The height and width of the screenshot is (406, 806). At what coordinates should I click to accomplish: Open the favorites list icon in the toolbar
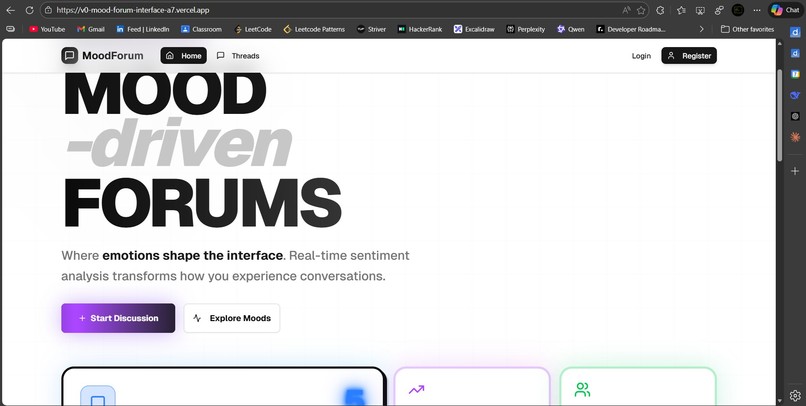(x=681, y=10)
